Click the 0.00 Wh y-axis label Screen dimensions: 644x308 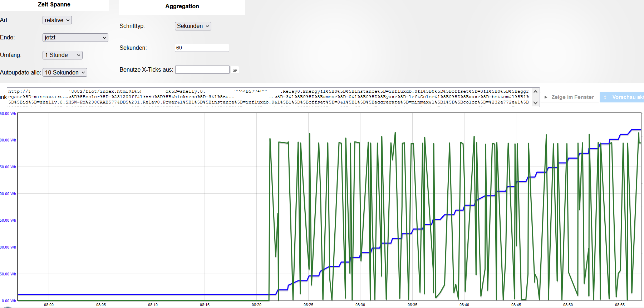click(x=9, y=301)
